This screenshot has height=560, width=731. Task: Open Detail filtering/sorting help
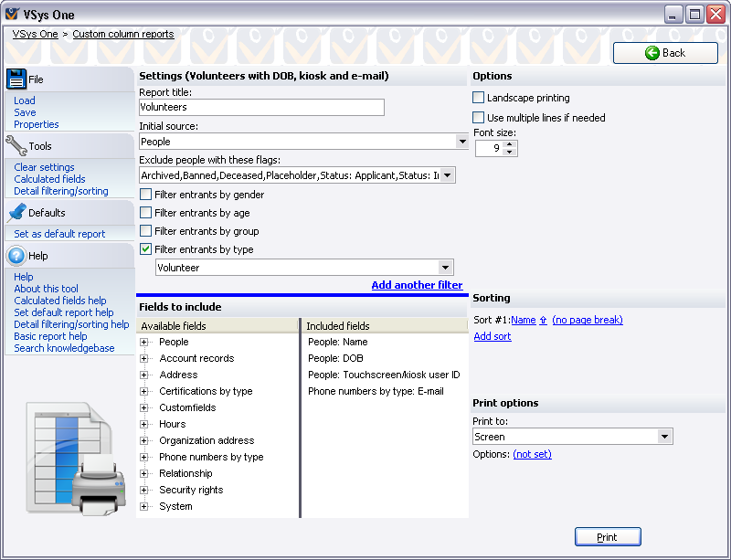[x=71, y=324]
